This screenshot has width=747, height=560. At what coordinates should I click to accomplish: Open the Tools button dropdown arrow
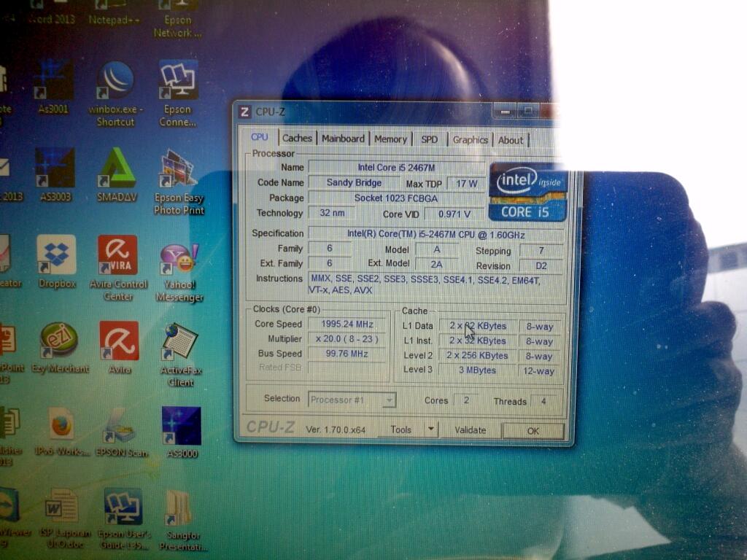(x=430, y=429)
